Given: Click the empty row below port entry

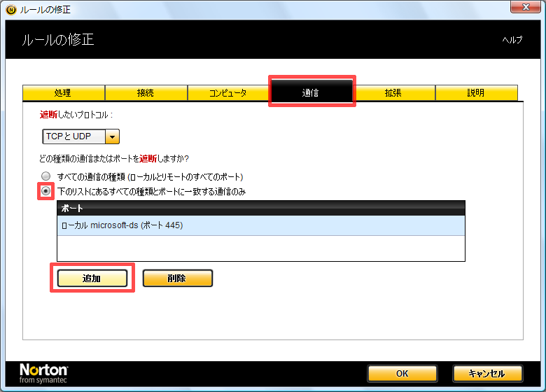Looking at the screenshot, I should click(260, 248).
